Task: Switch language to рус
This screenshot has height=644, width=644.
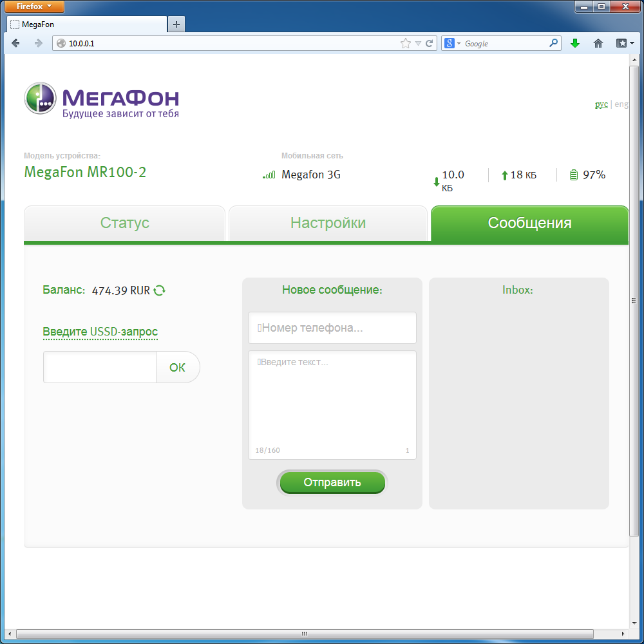Action: pyautogui.click(x=601, y=104)
